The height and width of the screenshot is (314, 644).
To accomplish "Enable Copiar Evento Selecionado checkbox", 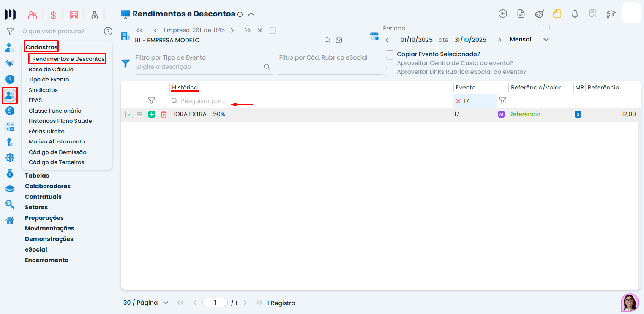I will point(390,54).
